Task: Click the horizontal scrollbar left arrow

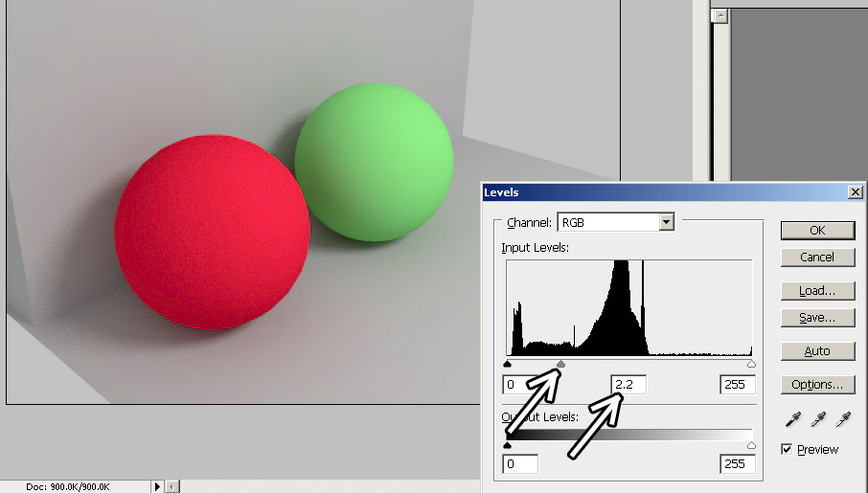Action: click(172, 487)
